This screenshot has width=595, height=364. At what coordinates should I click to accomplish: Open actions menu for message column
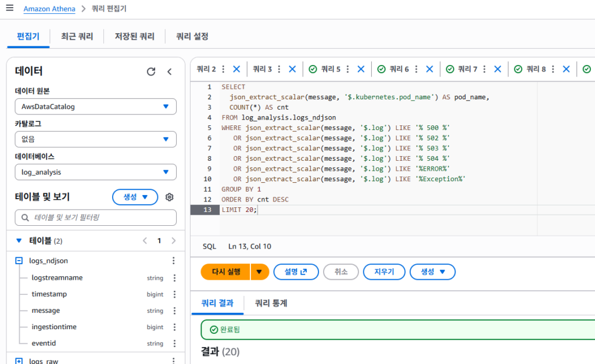tap(173, 311)
